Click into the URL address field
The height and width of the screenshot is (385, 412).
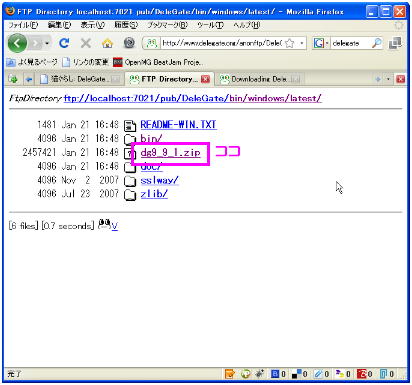(x=222, y=43)
